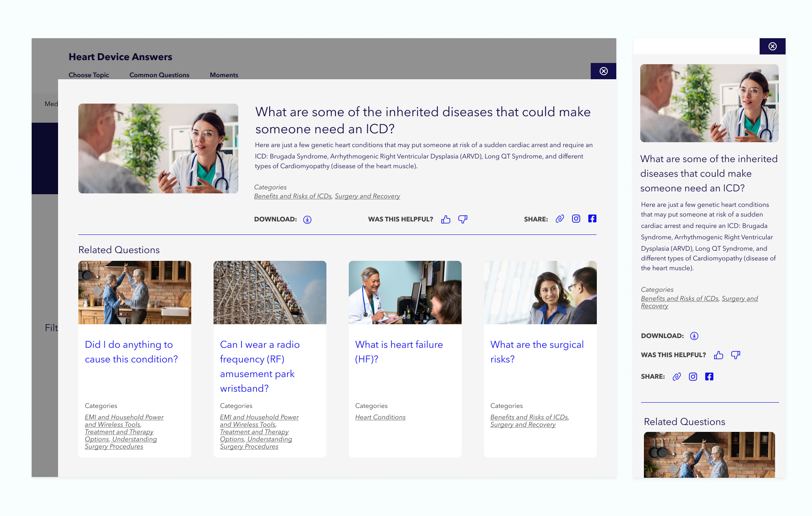Close the desktop question modal
Image resolution: width=812 pixels, height=516 pixels.
click(x=604, y=71)
